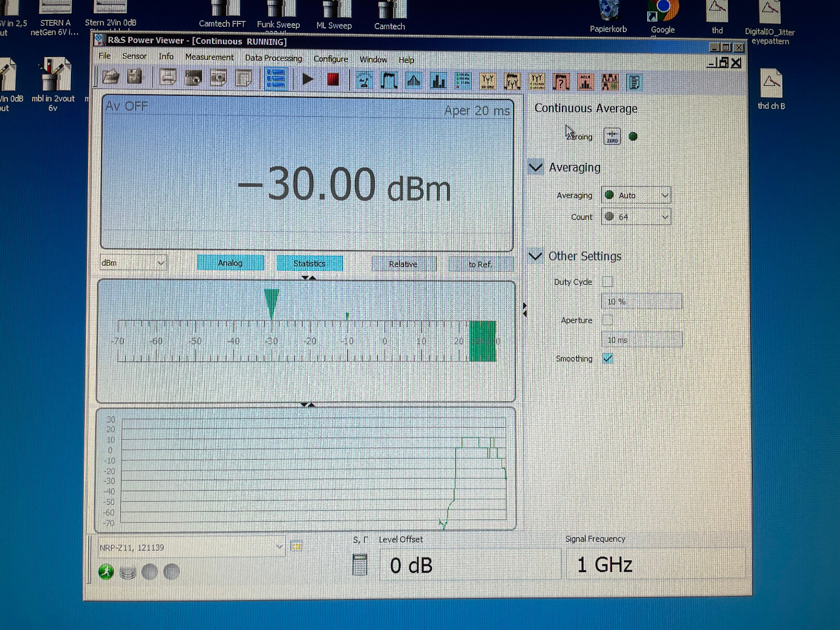Open the Sensor menu
Screen dimensions: 840x630
(x=134, y=56)
